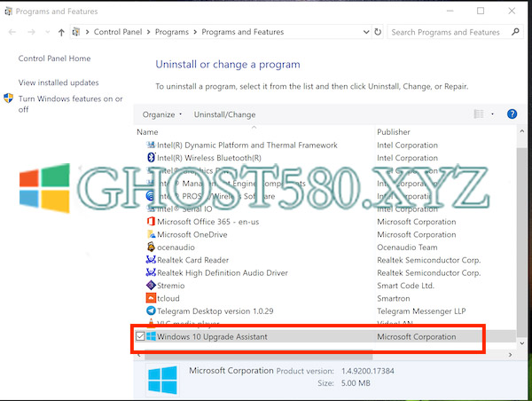Click the Intel Dynamic Platform program icon
The image size is (532, 401).
151,145
